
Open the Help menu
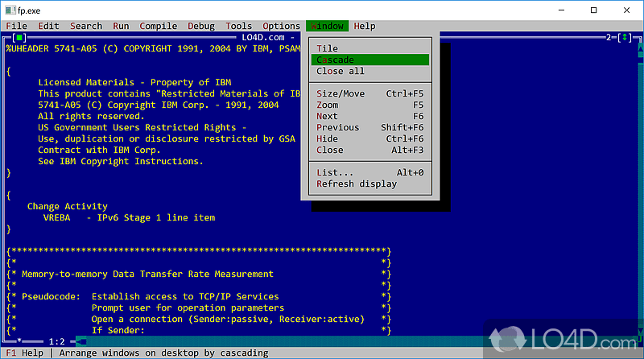(365, 26)
